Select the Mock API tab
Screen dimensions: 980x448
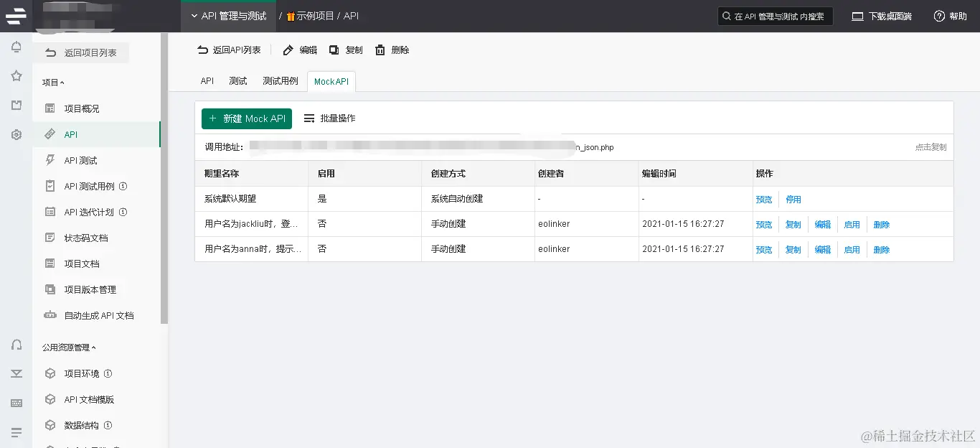click(331, 82)
